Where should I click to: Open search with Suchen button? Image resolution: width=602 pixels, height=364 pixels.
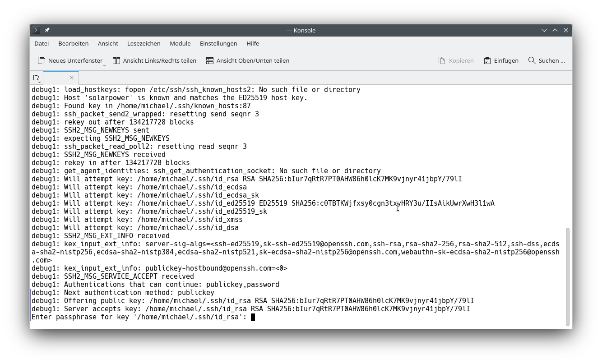[x=546, y=60]
